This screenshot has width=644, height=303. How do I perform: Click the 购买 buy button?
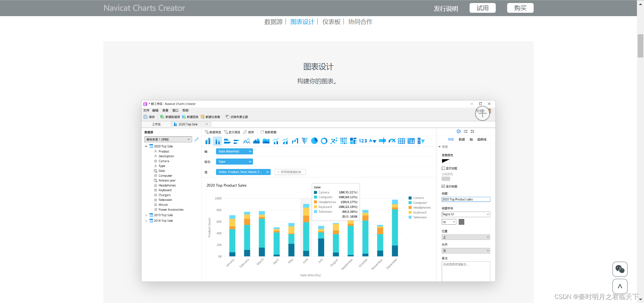[x=520, y=8]
